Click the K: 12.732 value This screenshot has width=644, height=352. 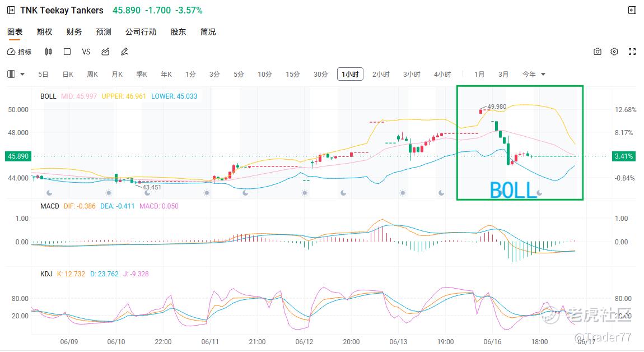coord(71,274)
